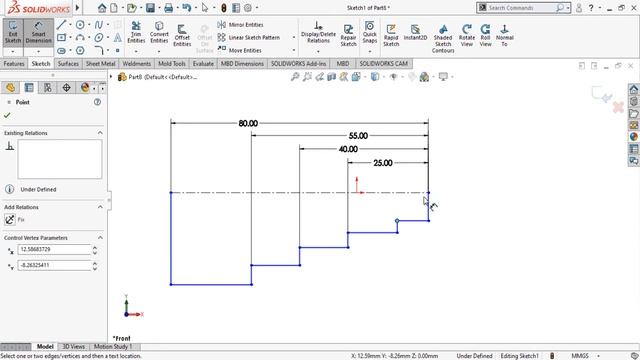Click Mirror Entities command
The width and height of the screenshot is (640, 360).
tap(241, 25)
